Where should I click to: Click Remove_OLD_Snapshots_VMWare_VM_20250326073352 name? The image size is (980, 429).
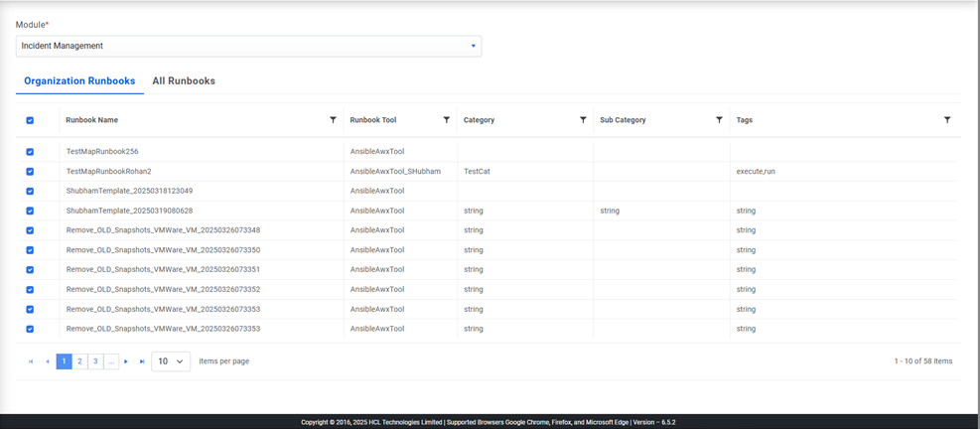click(x=163, y=290)
